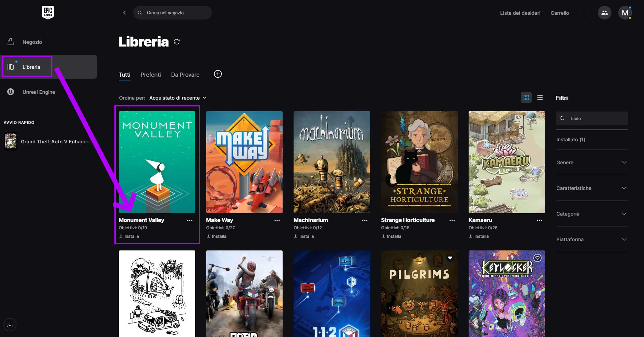Open options menu for Kamaeru
The image size is (644, 337).
click(540, 220)
